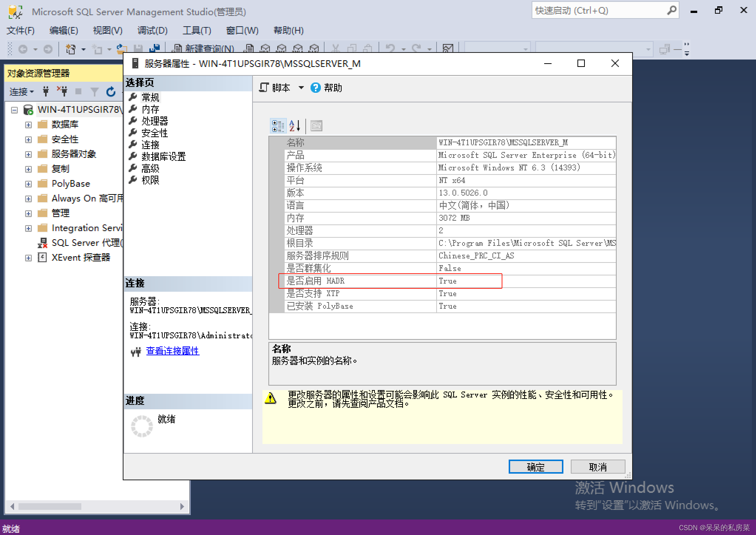Open the 帮助(H) menu
756x535 pixels.
(288, 30)
